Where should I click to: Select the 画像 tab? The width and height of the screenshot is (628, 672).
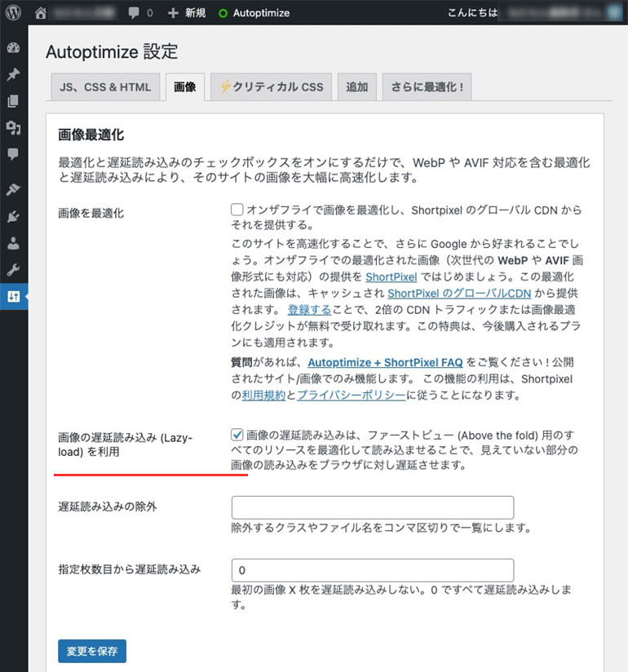click(185, 87)
